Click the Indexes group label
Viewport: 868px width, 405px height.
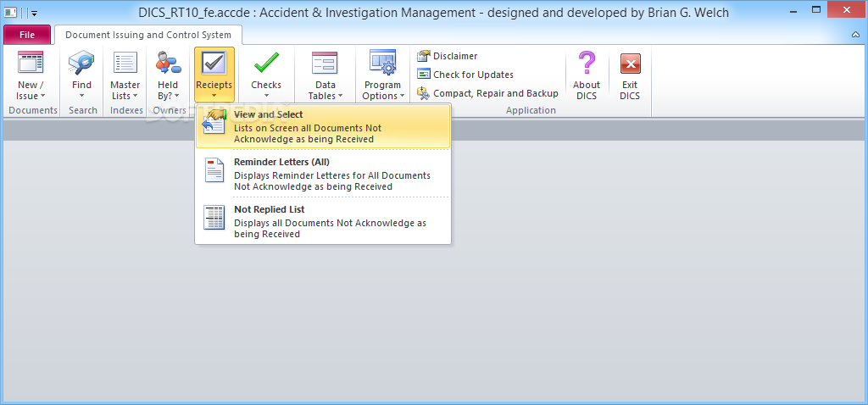[127, 110]
